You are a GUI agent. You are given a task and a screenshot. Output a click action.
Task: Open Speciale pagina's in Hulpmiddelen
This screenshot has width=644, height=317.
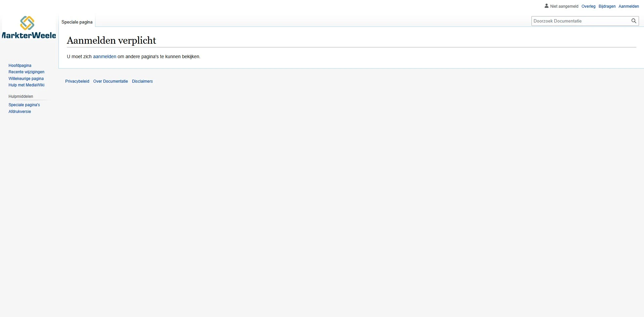click(24, 105)
